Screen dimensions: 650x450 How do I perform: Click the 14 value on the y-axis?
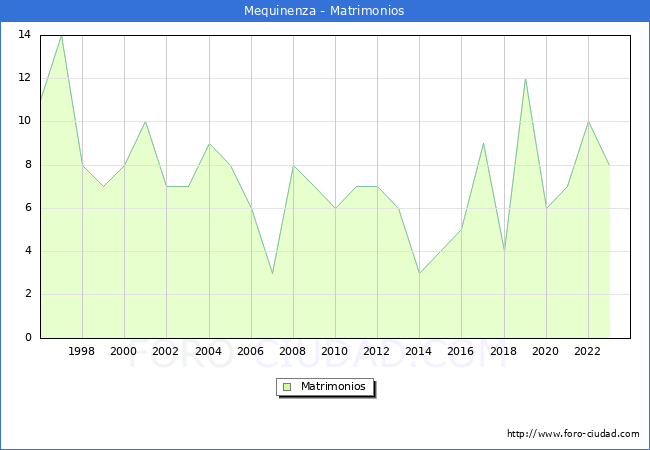tap(24, 35)
